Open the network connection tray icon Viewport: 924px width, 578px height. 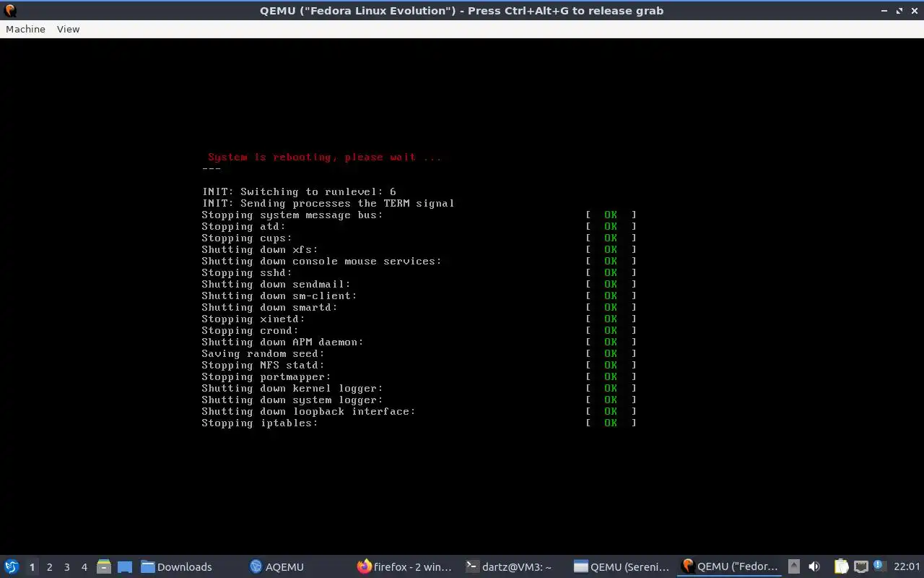point(860,566)
